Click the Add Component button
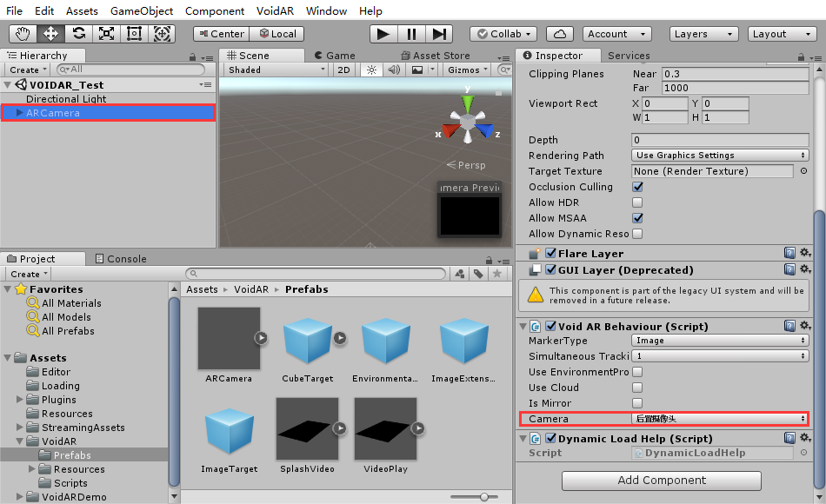This screenshot has height=504, width=826. pyautogui.click(x=661, y=481)
